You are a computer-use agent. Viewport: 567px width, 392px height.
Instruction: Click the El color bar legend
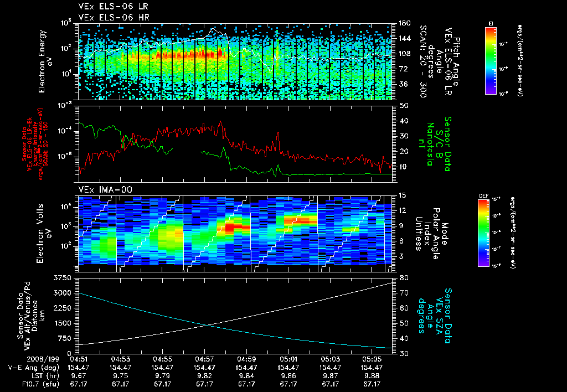coord(491,61)
